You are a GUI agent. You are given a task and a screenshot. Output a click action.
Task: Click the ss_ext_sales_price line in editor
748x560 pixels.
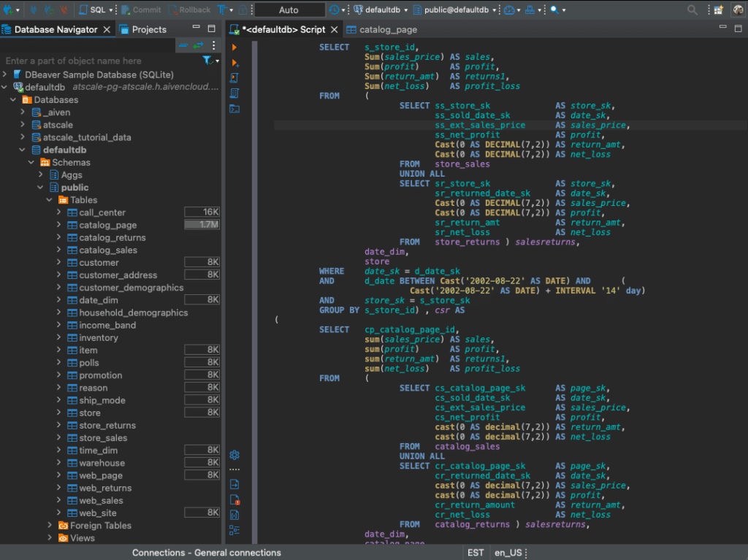tap(511, 125)
